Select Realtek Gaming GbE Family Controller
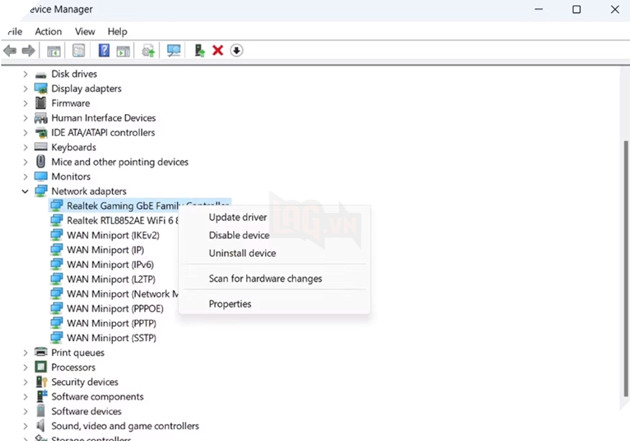630x441 pixels. coord(140,206)
